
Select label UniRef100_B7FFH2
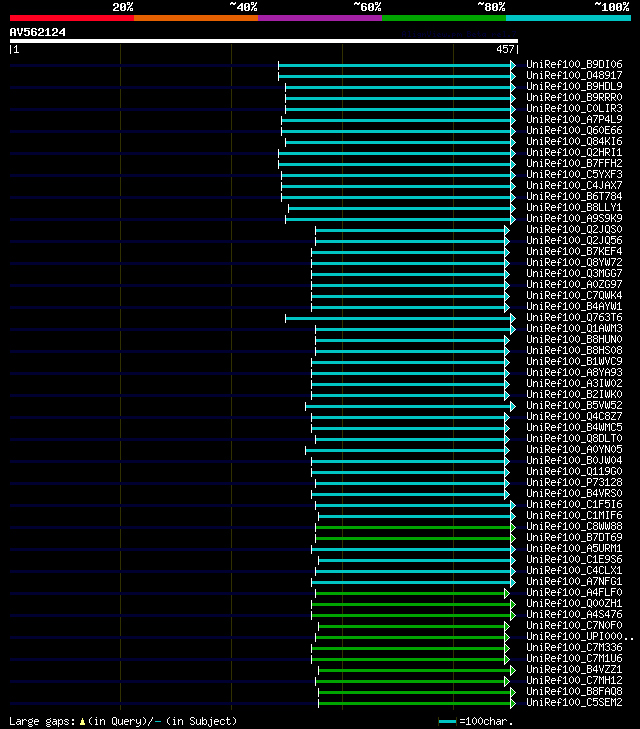[574, 163]
